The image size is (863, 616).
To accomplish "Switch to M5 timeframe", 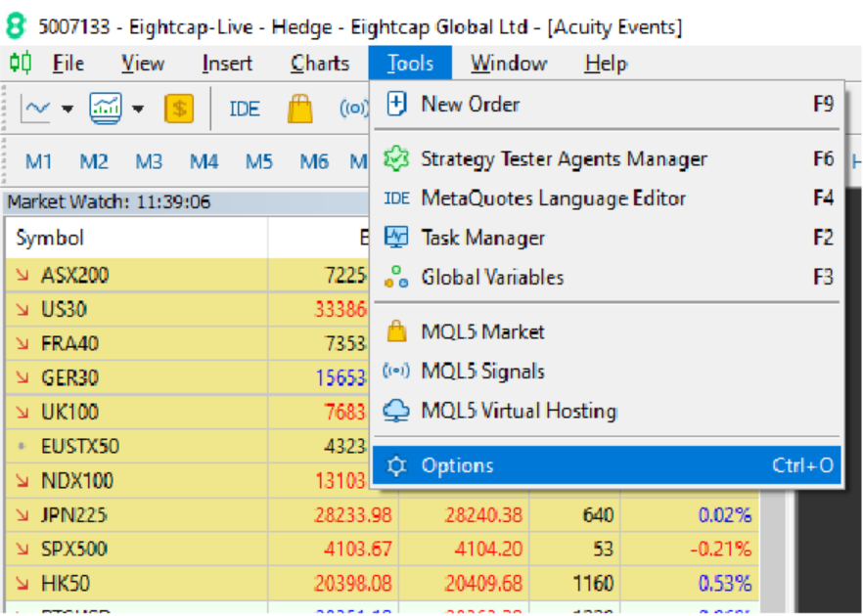I will point(258,161).
